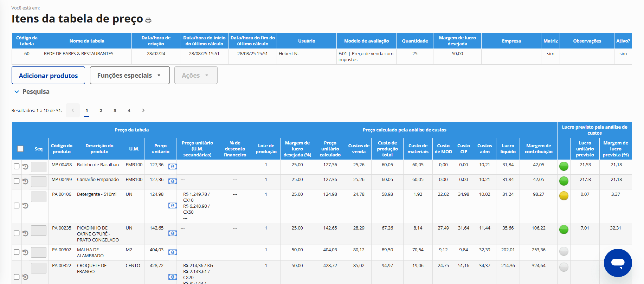
Task: Open the Ações dropdown menu
Action: (195, 75)
